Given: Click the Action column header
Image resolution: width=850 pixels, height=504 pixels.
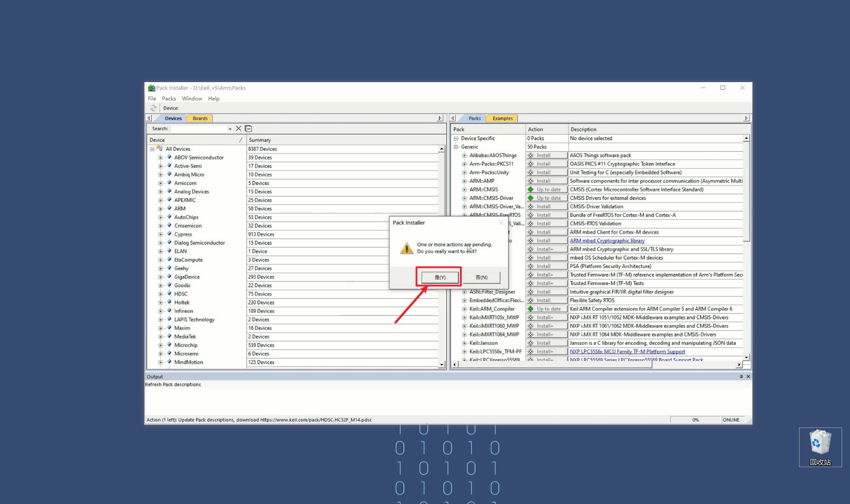Looking at the screenshot, I should coord(547,129).
